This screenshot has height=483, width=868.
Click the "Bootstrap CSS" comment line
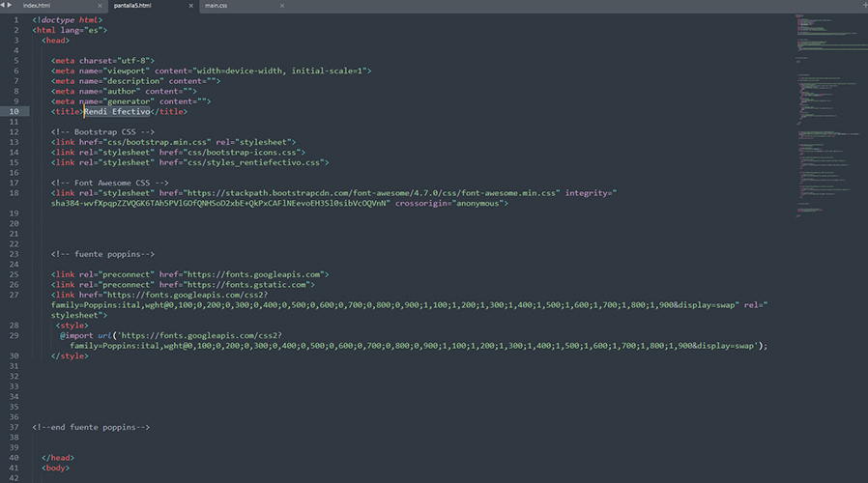pyautogui.click(x=102, y=131)
